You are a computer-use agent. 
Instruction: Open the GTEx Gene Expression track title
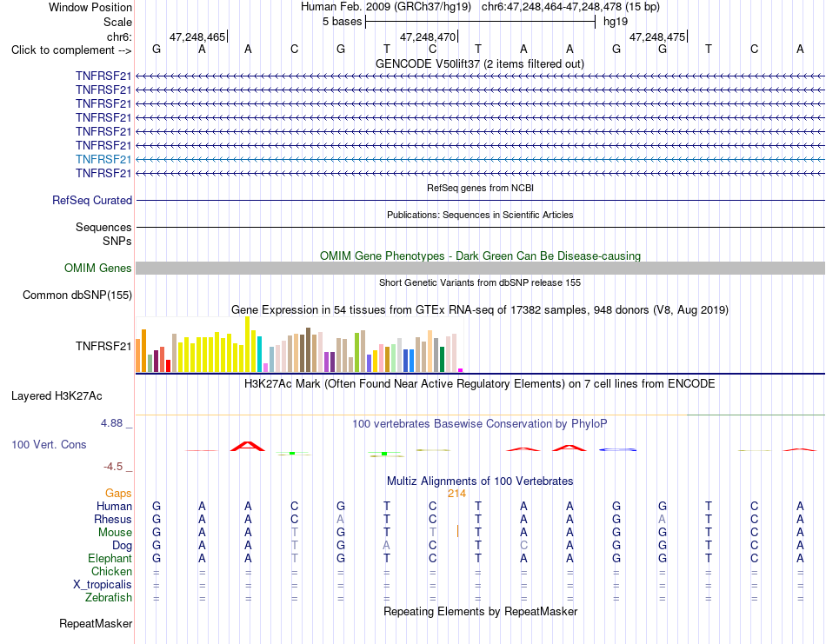[x=480, y=309]
